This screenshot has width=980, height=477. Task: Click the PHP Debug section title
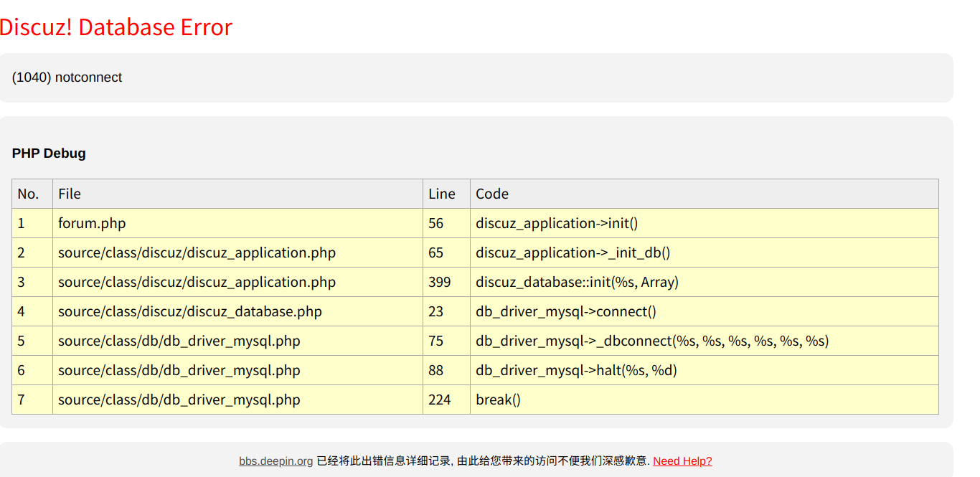tap(49, 153)
